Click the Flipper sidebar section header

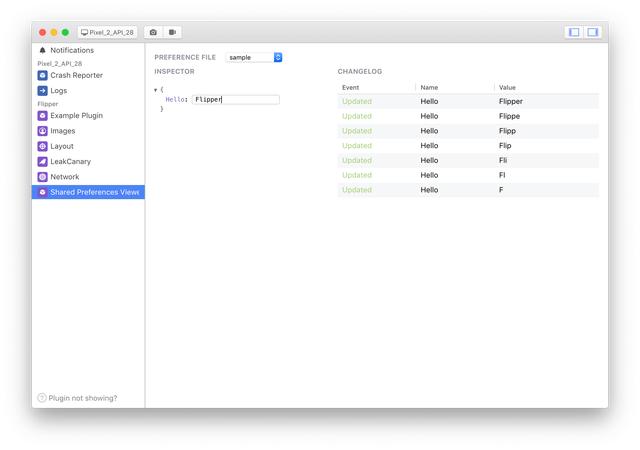[x=48, y=104]
